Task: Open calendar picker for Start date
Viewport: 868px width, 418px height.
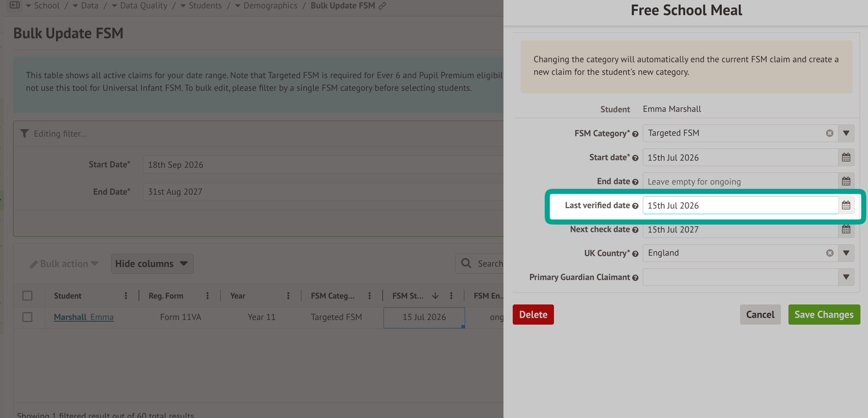Action: (846, 157)
